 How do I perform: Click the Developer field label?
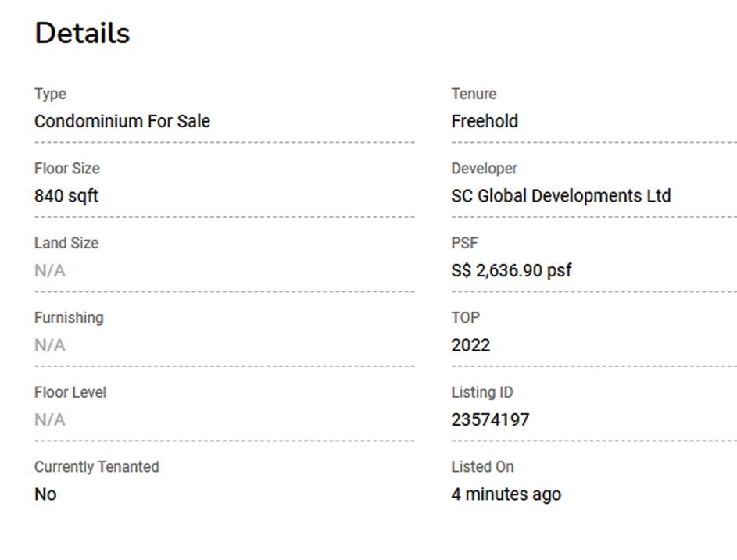(484, 169)
